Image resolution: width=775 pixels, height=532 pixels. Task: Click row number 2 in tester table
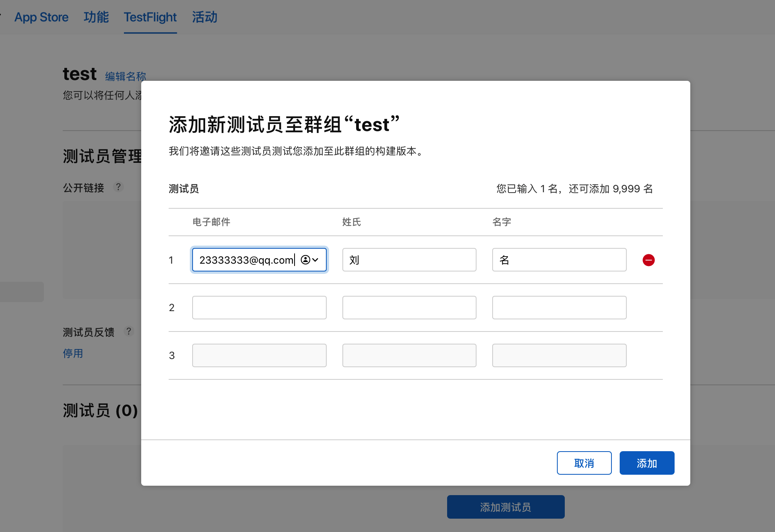click(171, 308)
